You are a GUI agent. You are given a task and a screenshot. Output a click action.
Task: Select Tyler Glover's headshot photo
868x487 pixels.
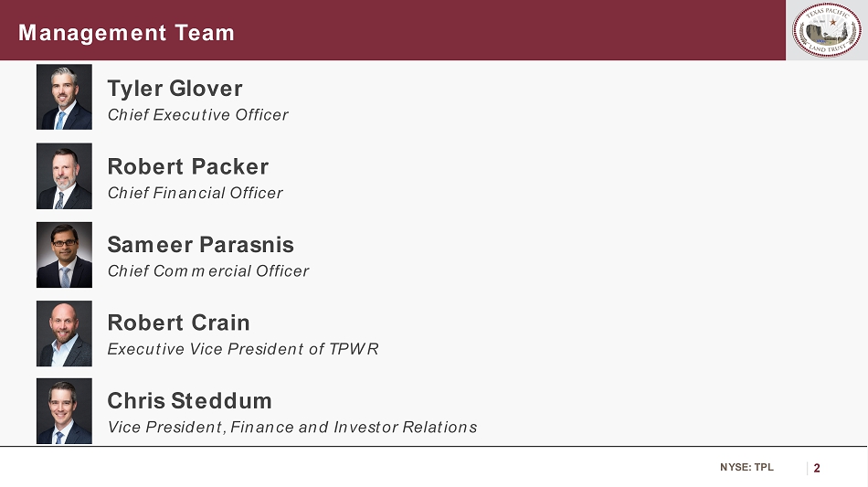(x=64, y=97)
